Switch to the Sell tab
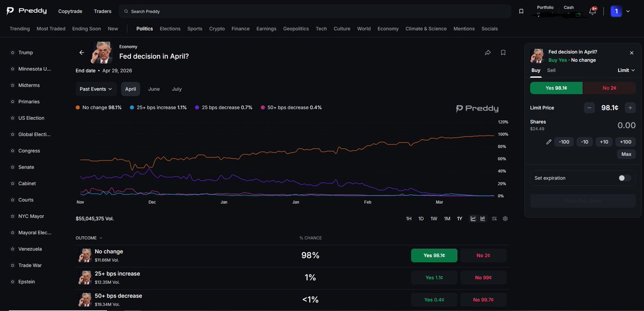 (551, 70)
